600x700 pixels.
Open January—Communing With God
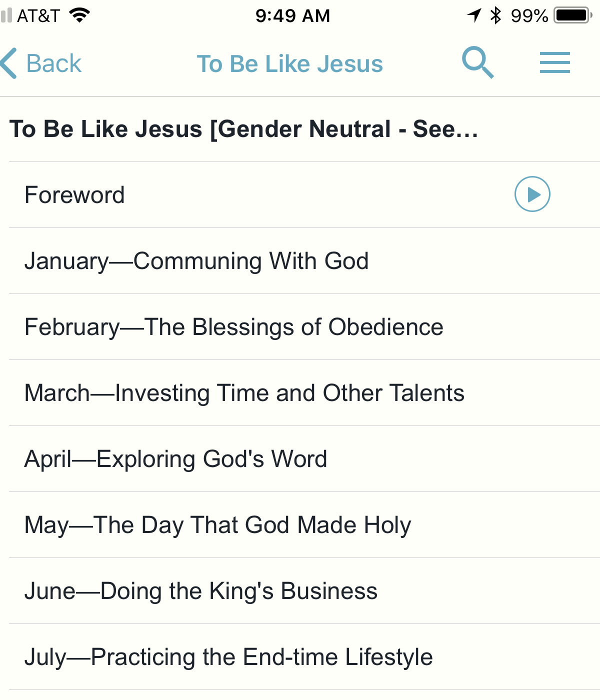point(304,261)
